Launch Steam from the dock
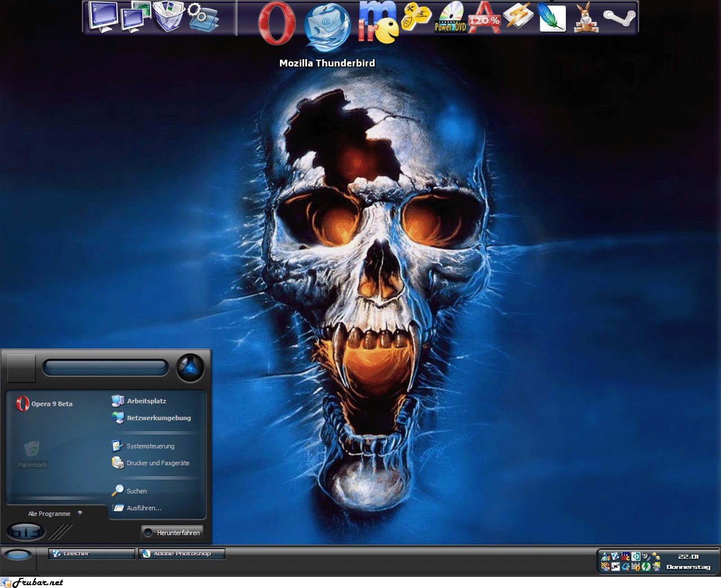The image size is (721, 588). [x=619, y=17]
